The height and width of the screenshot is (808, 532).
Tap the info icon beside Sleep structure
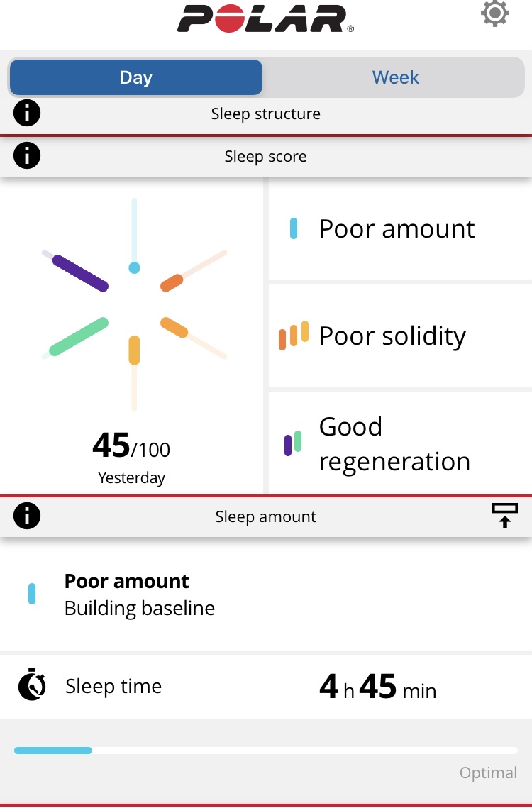tap(27, 113)
